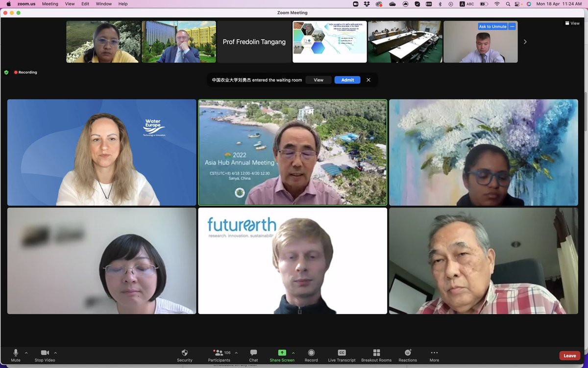Leave the meeting

(569, 355)
